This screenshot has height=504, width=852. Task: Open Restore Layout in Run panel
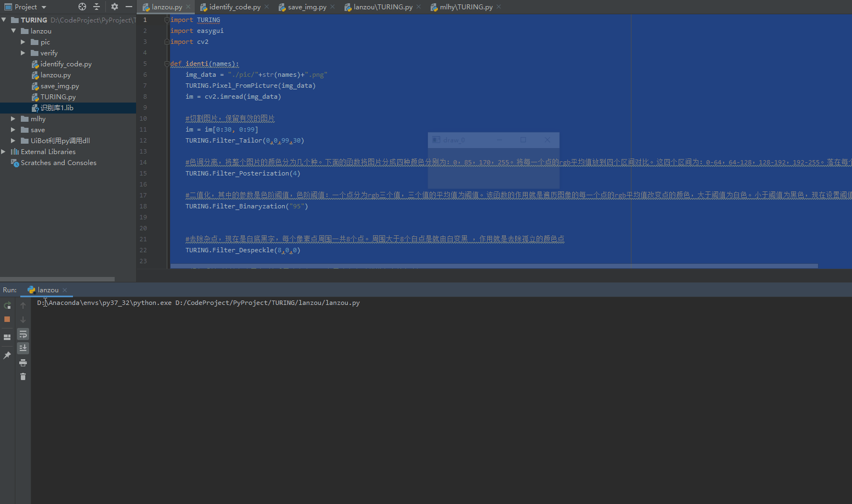pos(7,337)
